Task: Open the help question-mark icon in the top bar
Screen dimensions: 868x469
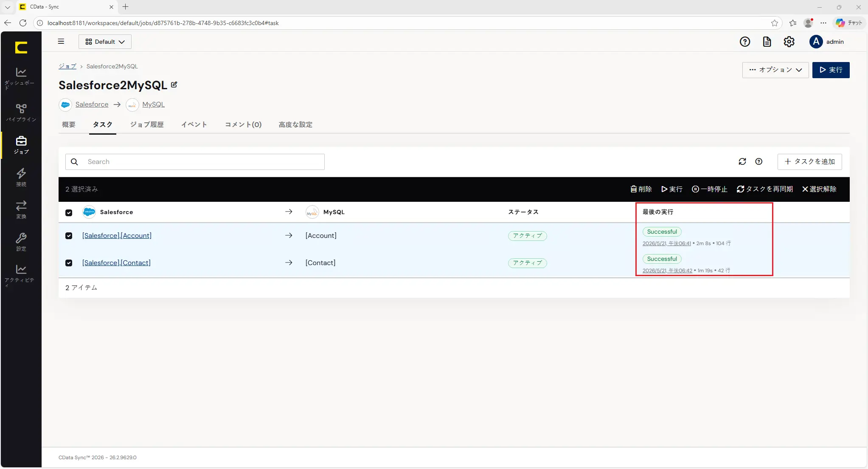Action: [x=745, y=42]
